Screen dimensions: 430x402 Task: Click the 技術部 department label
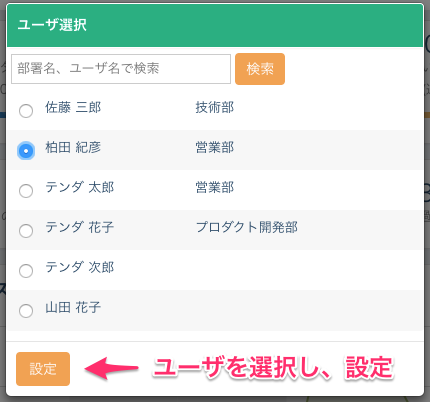tap(215, 108)
